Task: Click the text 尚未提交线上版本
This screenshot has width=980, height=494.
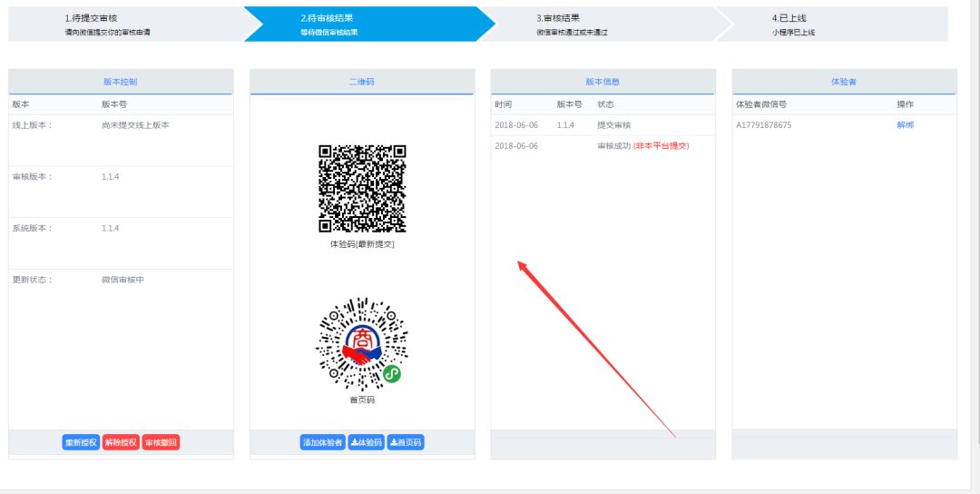Action: 135,125
